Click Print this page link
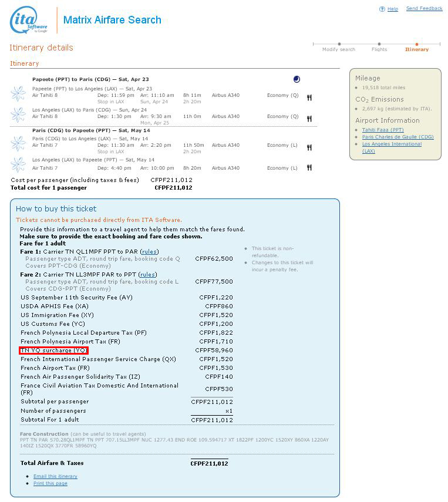The width and height of the screenshot is (448, 502). tap(50, 483)
